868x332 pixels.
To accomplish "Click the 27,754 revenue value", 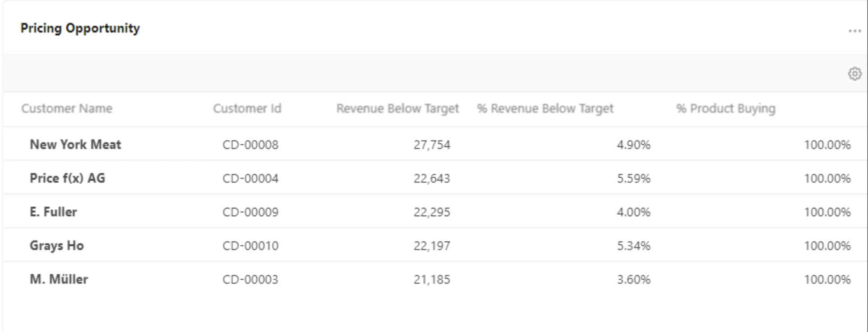I will pos(432,145).
